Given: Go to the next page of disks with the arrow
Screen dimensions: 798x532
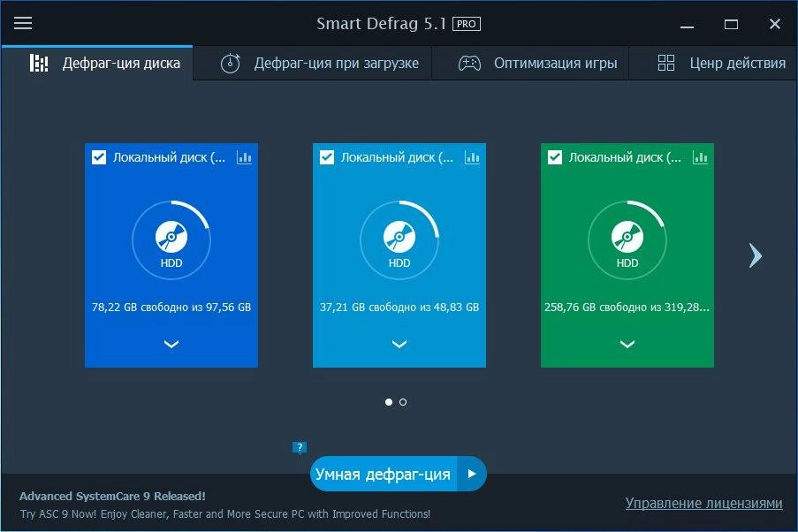Looking at the screenshot, I should (756, 255).
